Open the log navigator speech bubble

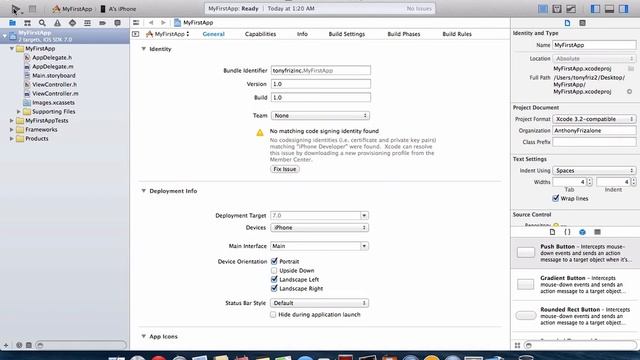(118, 23)
